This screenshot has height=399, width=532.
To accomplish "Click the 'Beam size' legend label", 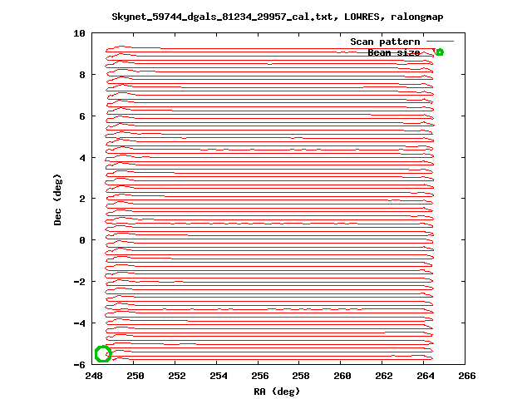I will pos(394,52).
